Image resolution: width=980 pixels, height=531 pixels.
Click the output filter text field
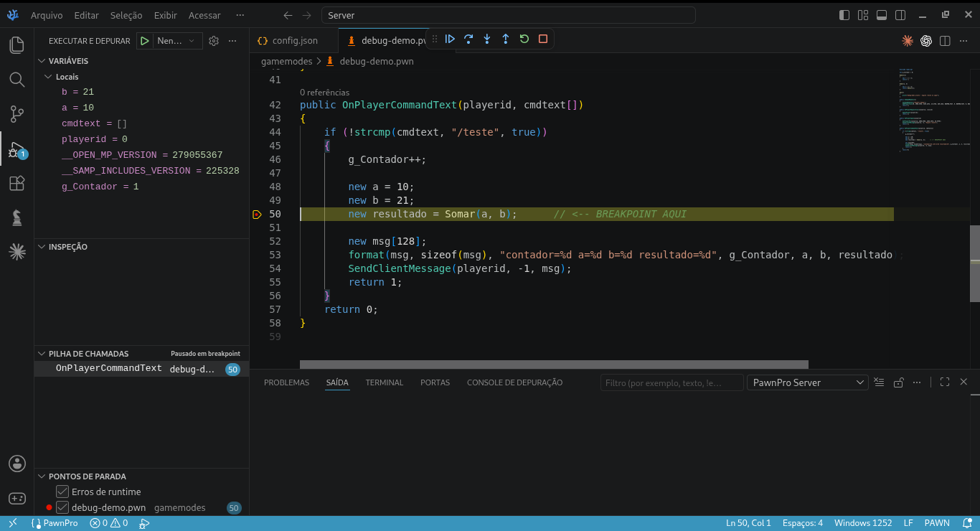pyautogui.click(x=672, y=382)
